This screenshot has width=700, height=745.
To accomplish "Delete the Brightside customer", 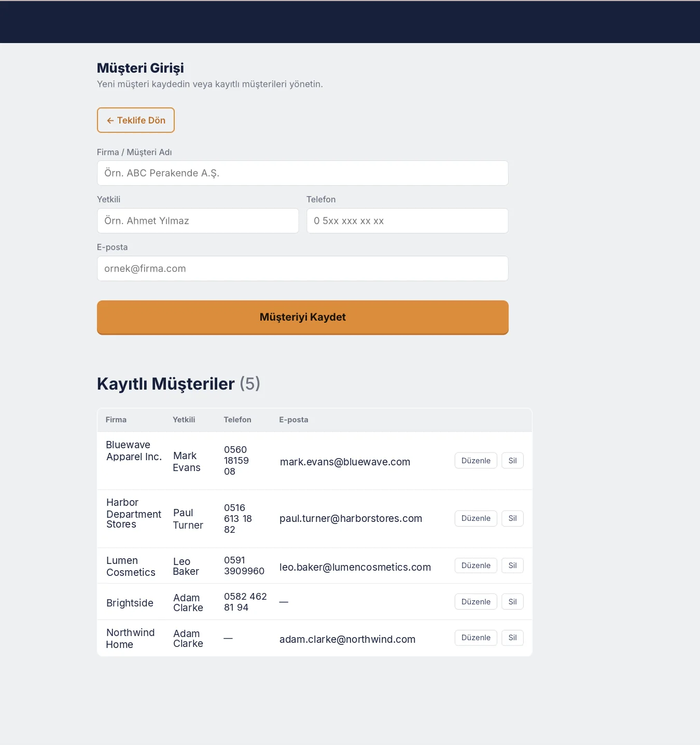I will tap(512, 602).
